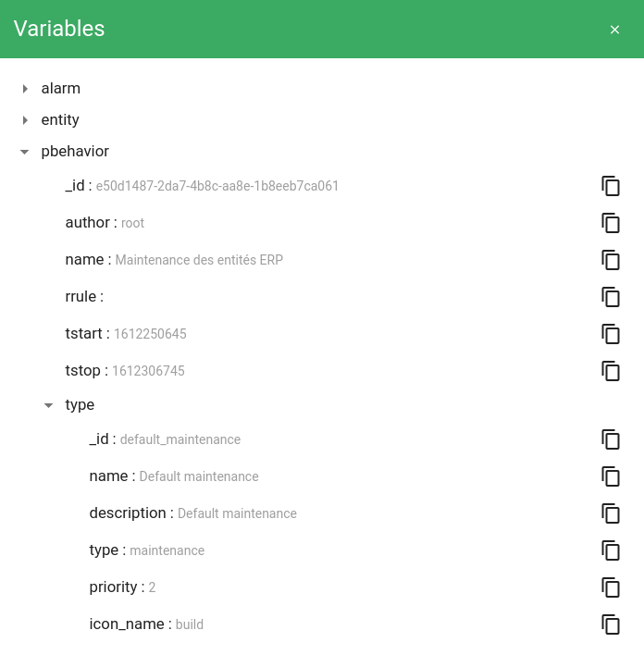Copy the type _id default_maintenance
Viewport: 644px width, 655px height.
611,439
